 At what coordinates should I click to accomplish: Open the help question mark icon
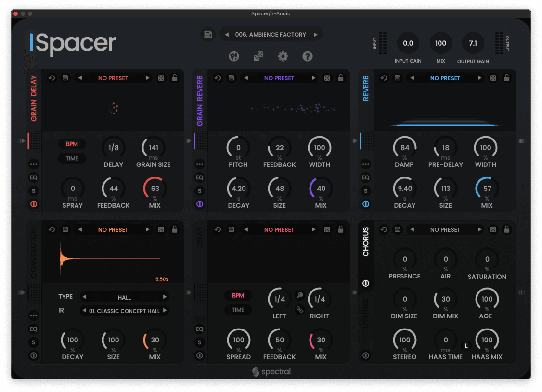coord(308,56)
